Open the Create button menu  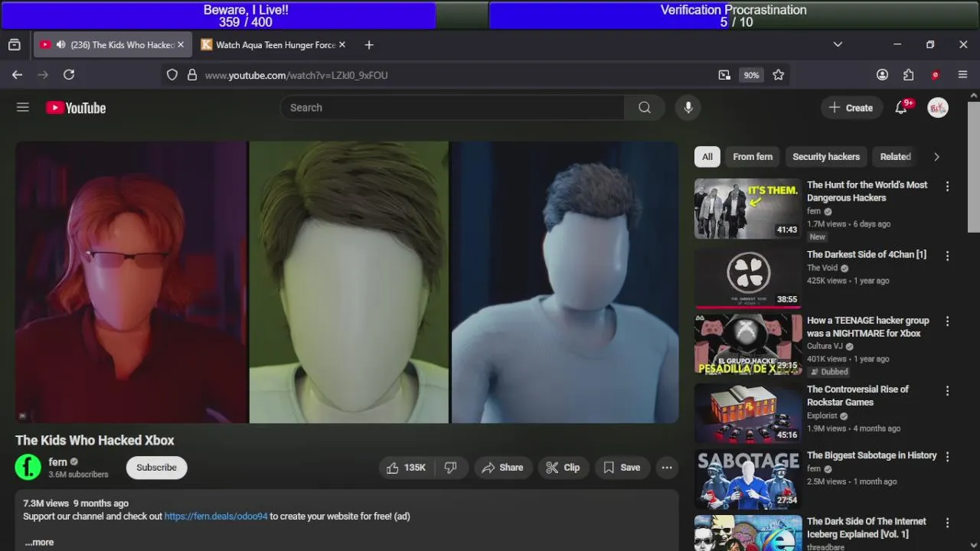851,108
